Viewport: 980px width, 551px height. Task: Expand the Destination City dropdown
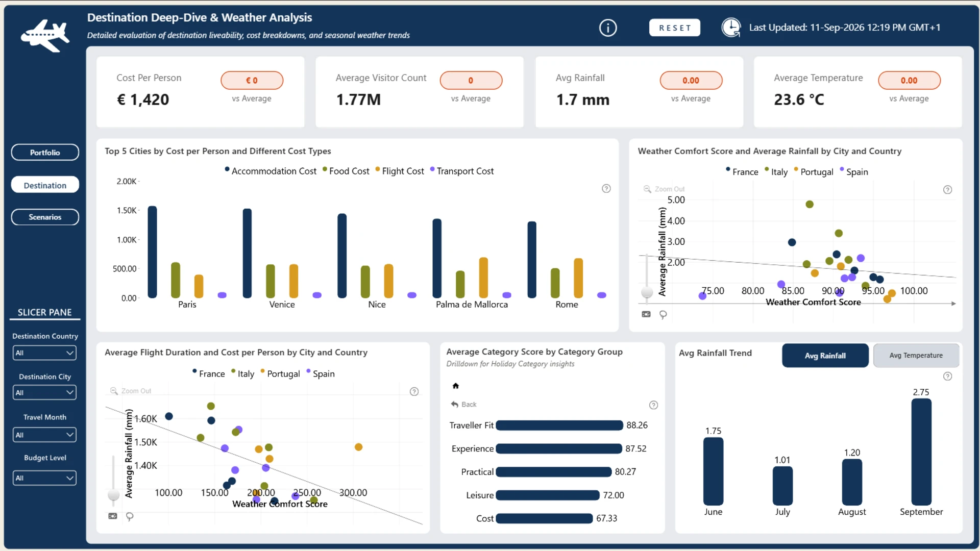click(45, 393)
